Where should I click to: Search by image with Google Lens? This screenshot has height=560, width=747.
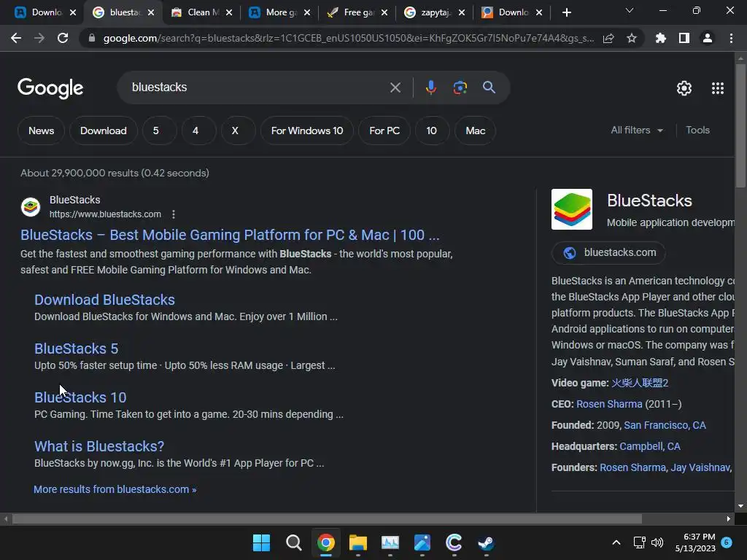point(460,87)
